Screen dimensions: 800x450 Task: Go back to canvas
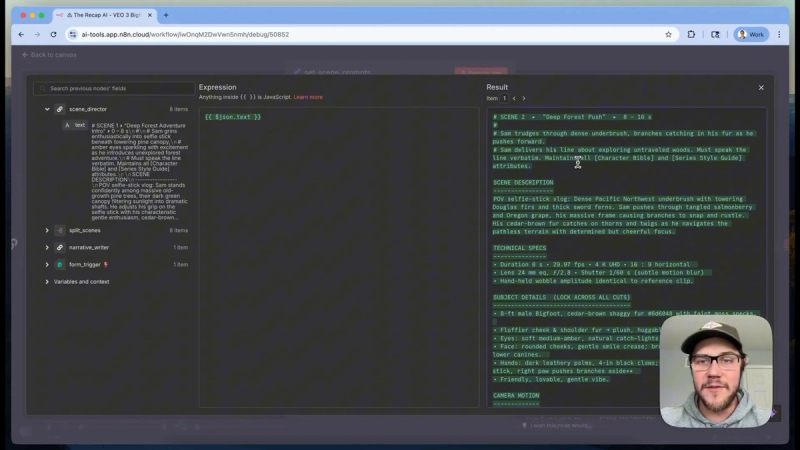(49, 55)
